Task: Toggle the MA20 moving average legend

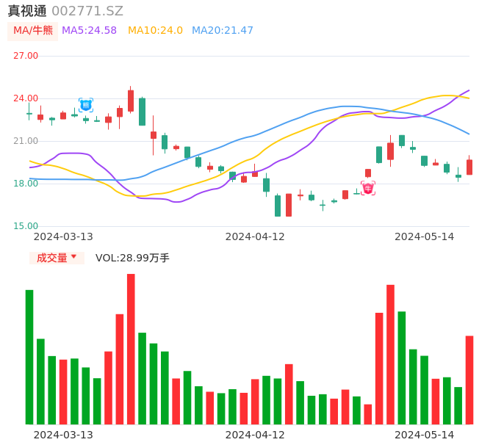Action: point(222,31)
